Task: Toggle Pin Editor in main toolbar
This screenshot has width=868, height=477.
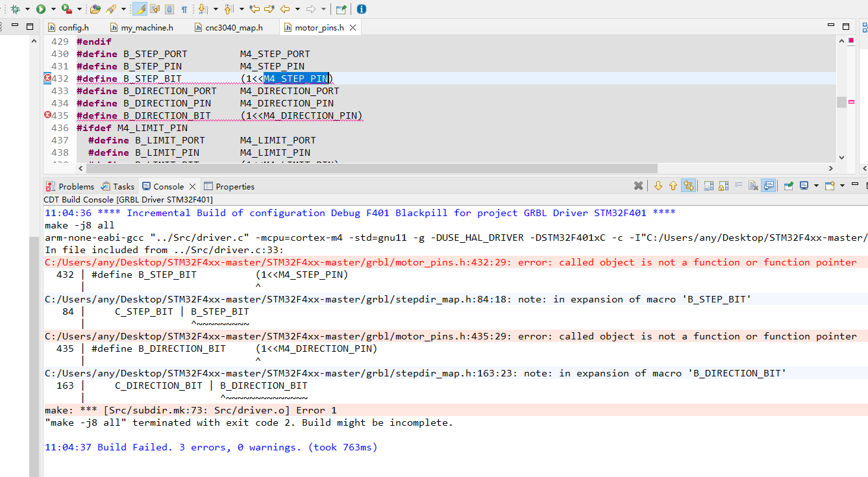Action: pyautogui.click(x=341, y=9)
